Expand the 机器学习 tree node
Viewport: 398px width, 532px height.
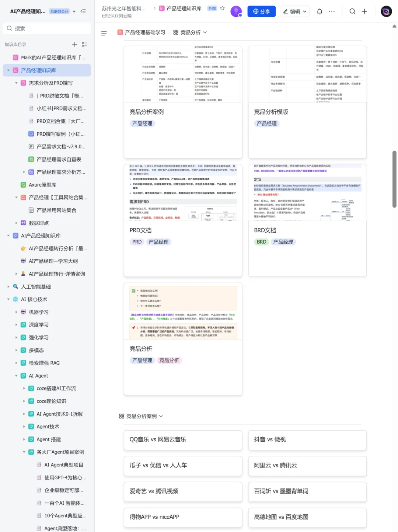pos(16,312)
